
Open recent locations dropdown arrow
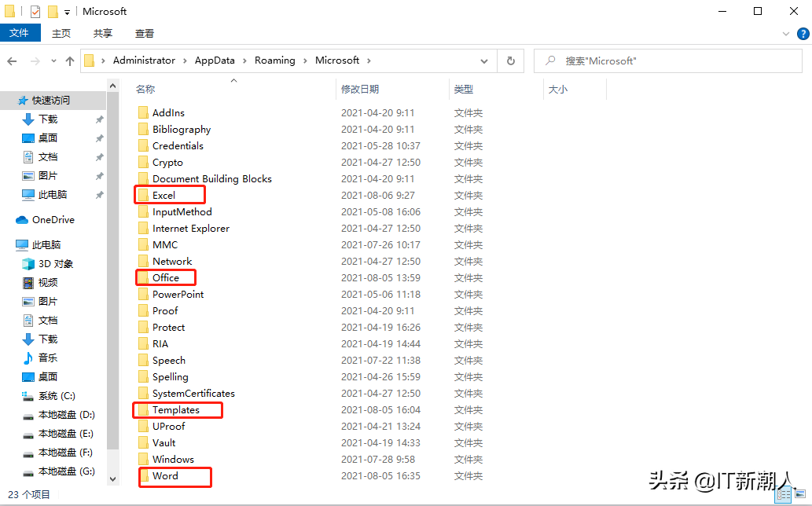tap(53, 61)
